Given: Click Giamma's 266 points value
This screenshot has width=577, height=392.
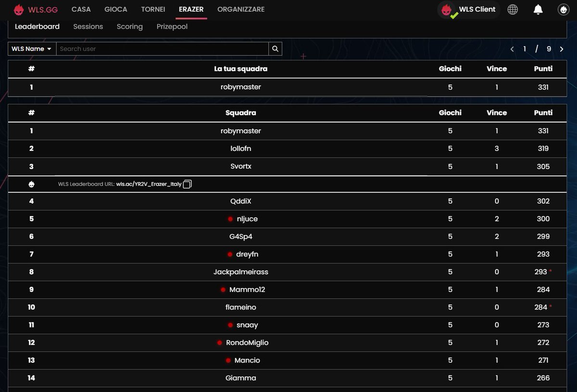Looking at the screenshot, I should (543, 378).
